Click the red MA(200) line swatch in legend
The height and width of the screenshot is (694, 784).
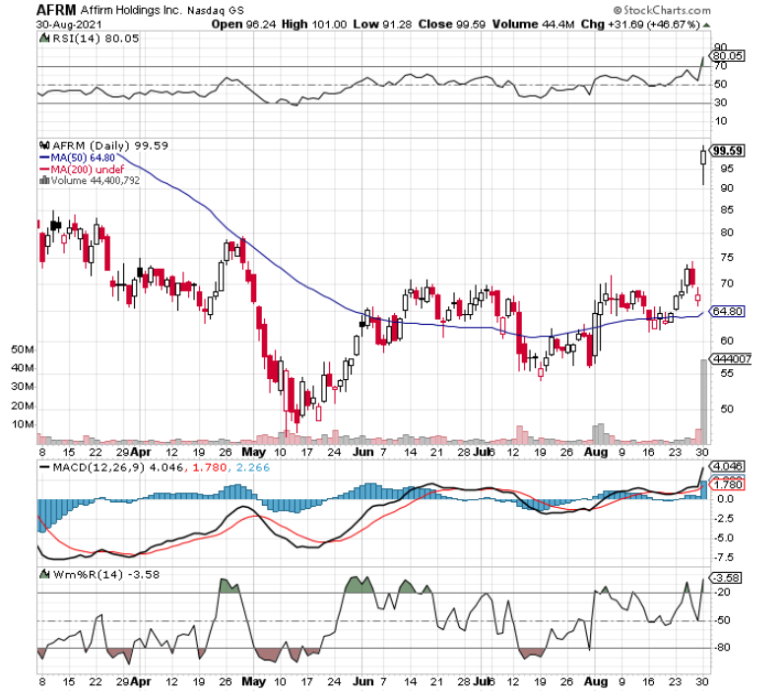(44, 170)
